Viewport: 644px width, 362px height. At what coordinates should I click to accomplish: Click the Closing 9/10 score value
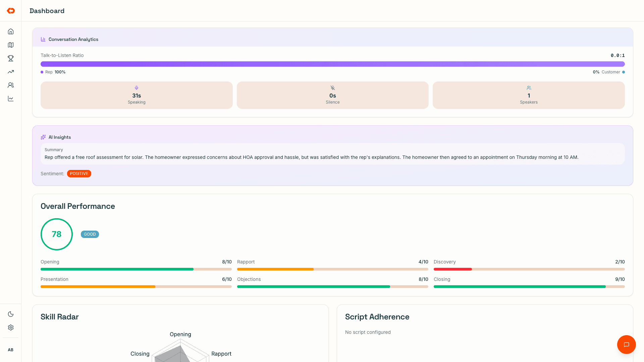(620, 279)
